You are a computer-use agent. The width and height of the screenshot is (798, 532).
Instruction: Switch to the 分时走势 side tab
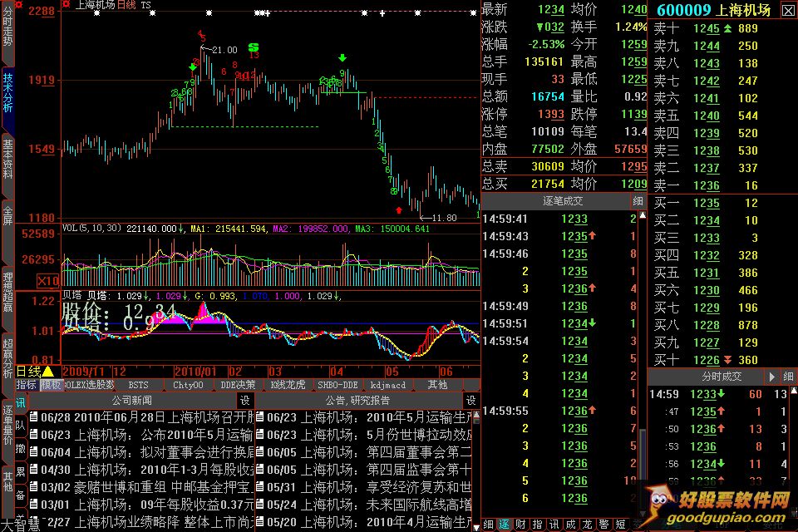point(7,33)
